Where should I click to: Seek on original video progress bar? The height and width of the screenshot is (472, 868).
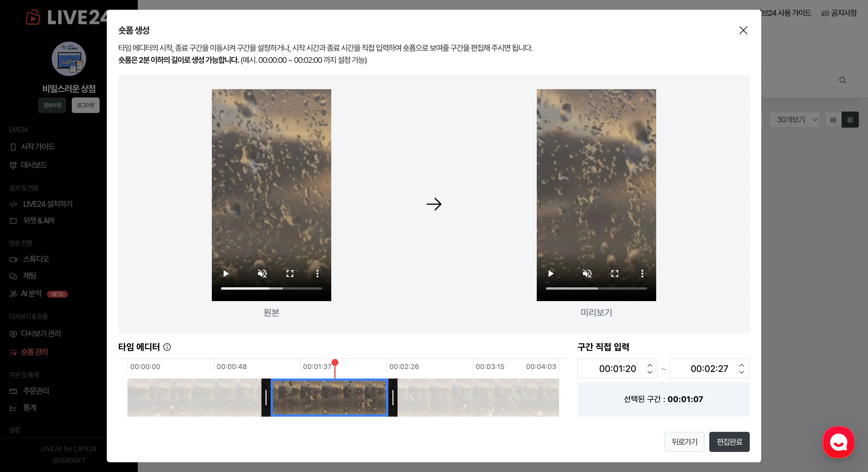click(x=271, y=288)
